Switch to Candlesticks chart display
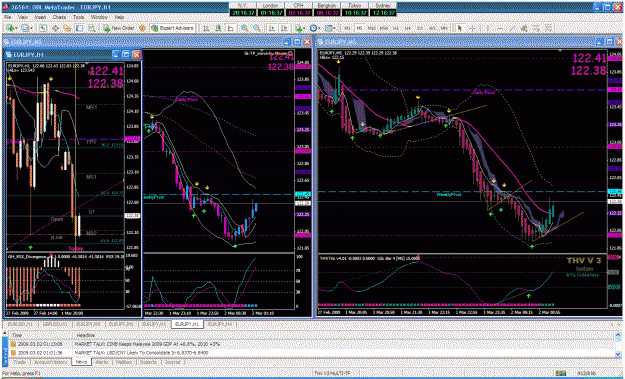 point(218,28)
